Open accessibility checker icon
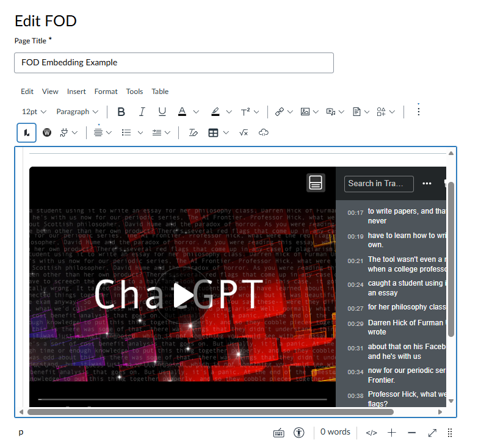481x448 pixels. pos(298,433)
